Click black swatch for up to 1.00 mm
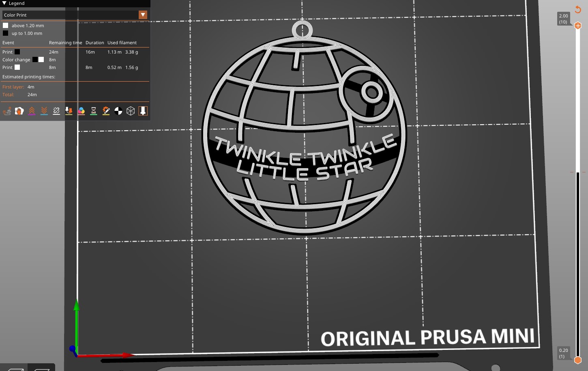588x371 pixels. click(6, 33)
